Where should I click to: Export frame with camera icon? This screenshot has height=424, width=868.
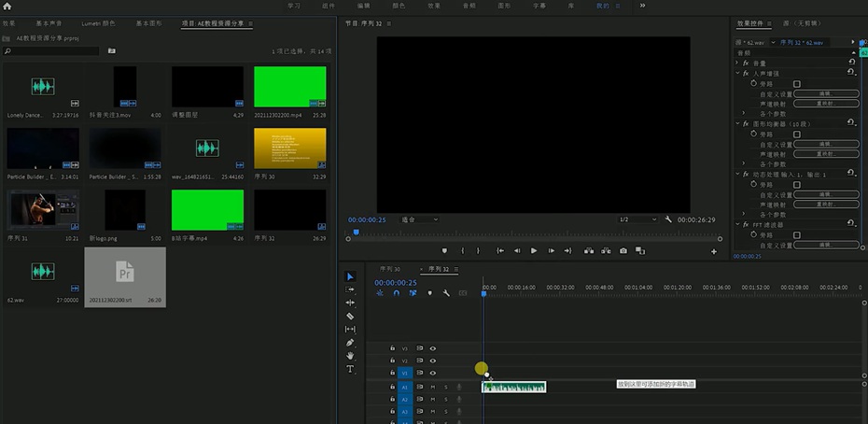[623, 250]
